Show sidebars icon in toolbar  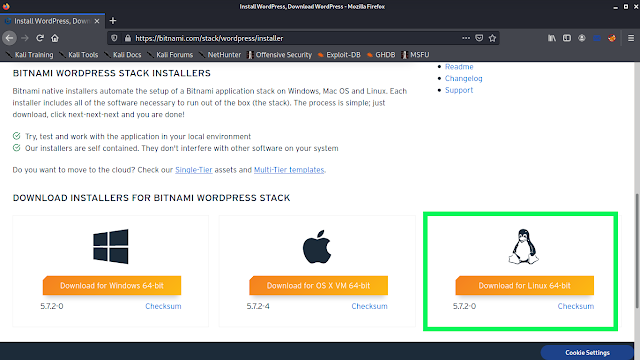pos(567,38)
